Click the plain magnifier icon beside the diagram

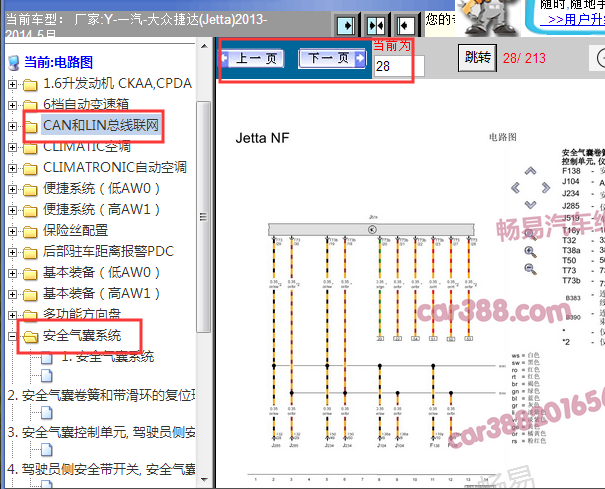[531, 234]
